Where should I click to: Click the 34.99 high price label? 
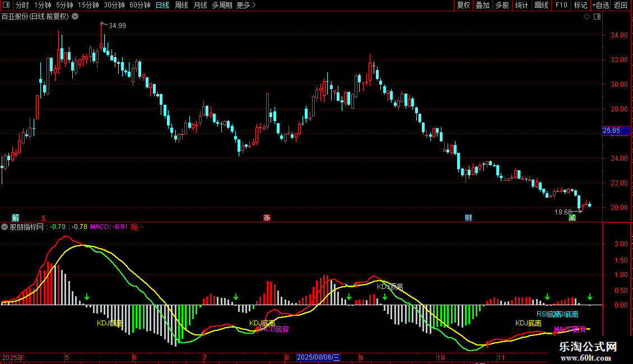pyautogui.click(x=117, y=25)
